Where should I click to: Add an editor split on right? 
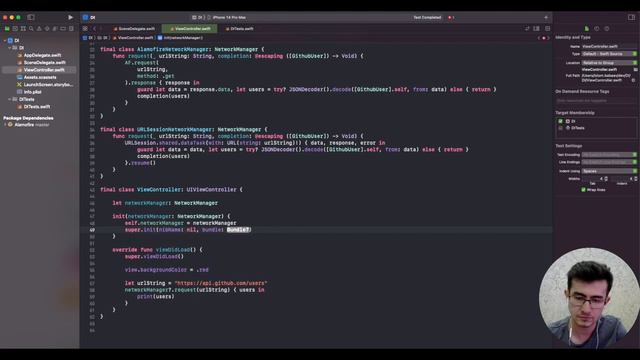coord(547,29)
